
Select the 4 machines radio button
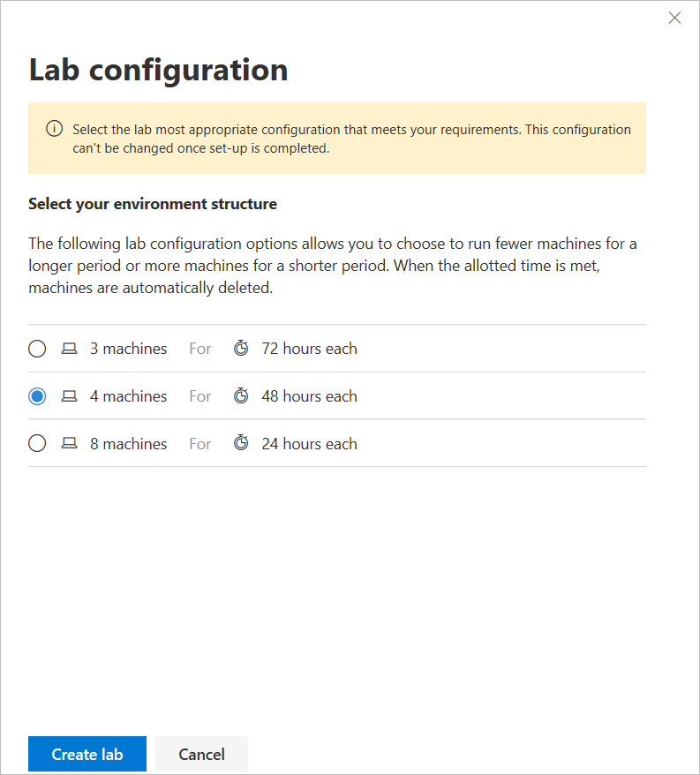click(x=37, y=396)
